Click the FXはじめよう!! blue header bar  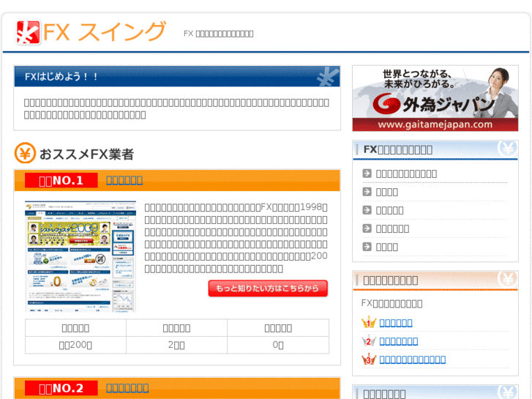click(177, 76)
